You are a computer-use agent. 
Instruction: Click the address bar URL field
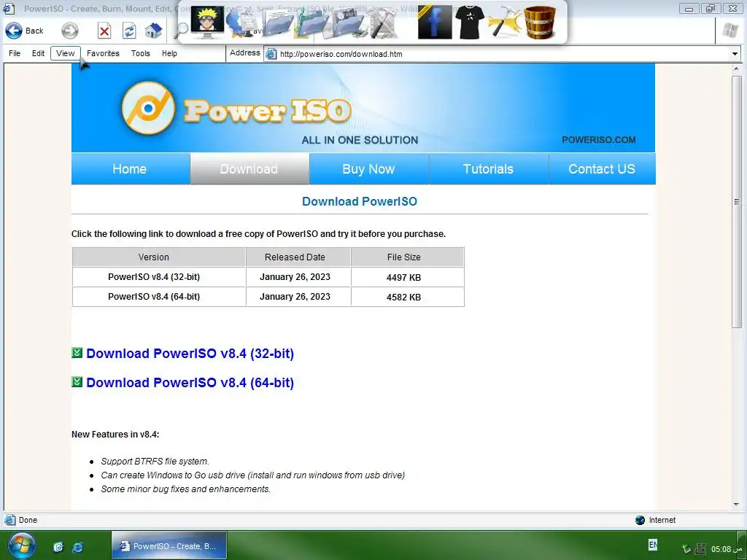(503, 54)
